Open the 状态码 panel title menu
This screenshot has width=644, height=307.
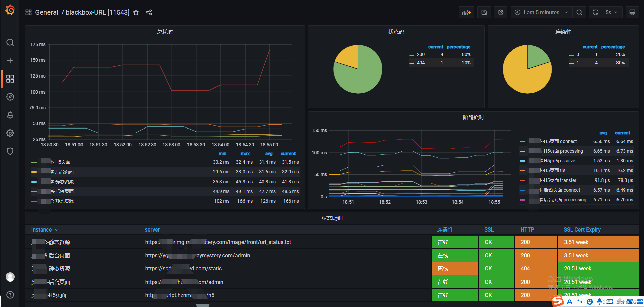click(396, 32)
